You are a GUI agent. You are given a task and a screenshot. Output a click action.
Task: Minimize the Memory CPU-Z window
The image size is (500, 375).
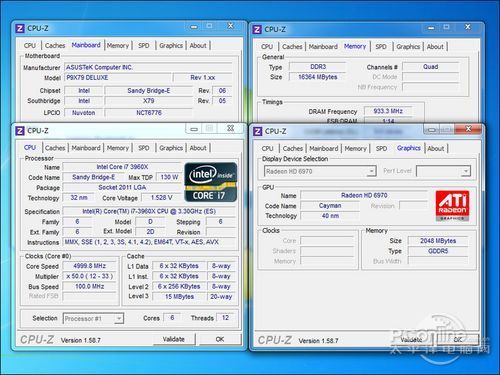[x=431, y=28]
